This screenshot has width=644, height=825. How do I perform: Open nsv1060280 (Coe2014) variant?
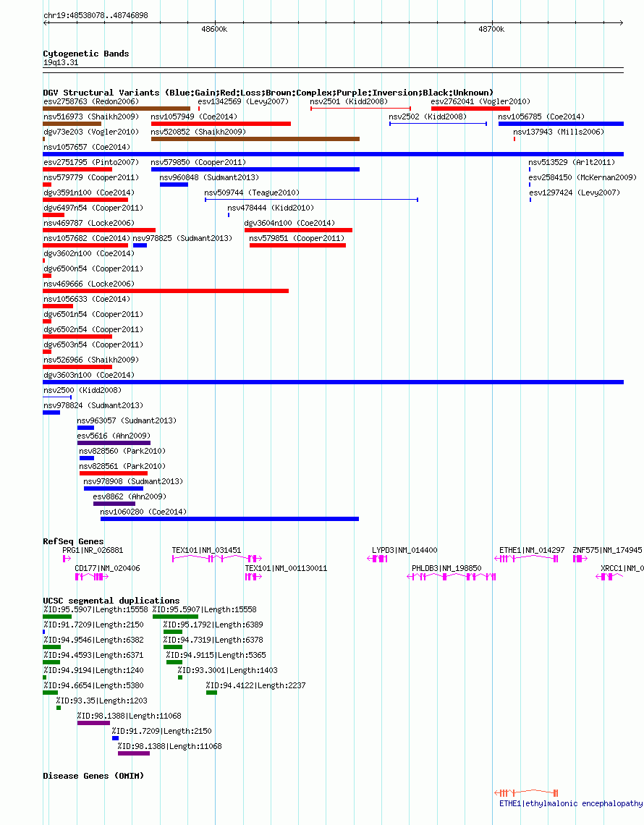coord(143,513)
